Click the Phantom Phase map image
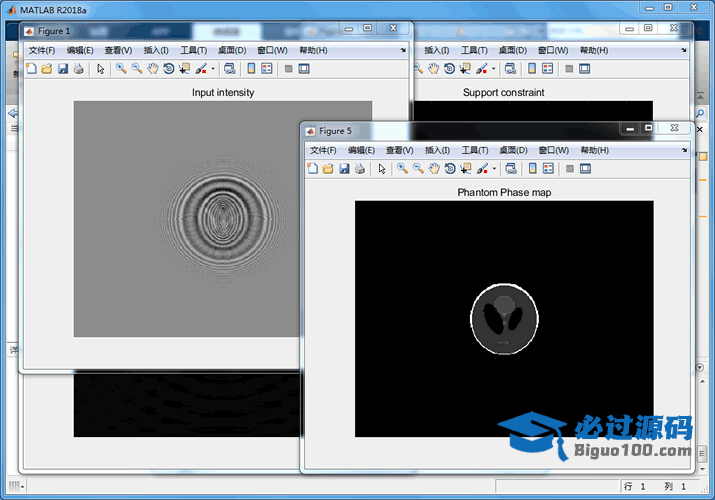 [x=504, y=318]
